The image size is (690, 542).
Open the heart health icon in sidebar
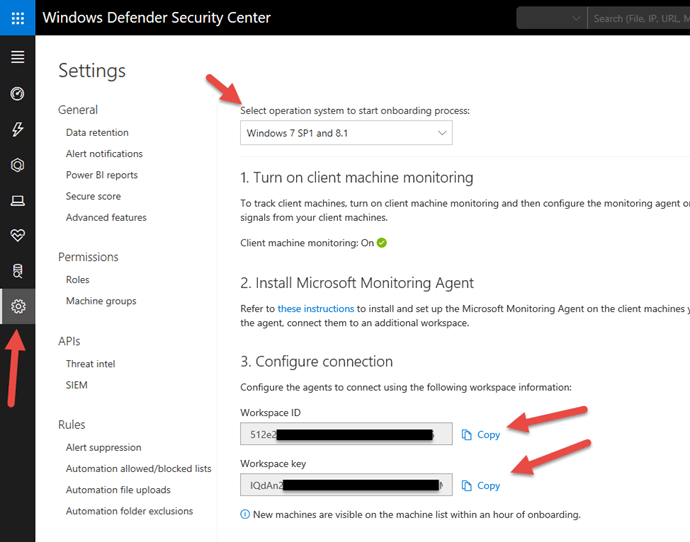click(17, 235)
